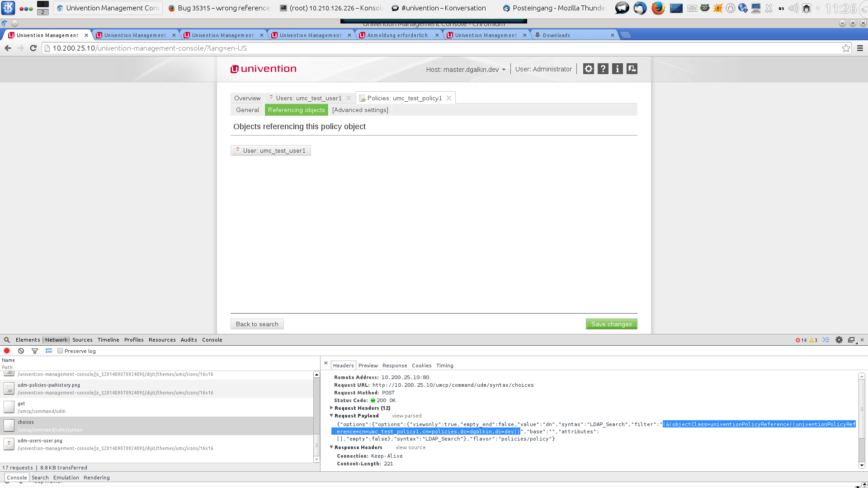Open the UMC info icon
This screenshot has height=488, width=868.
617,69
